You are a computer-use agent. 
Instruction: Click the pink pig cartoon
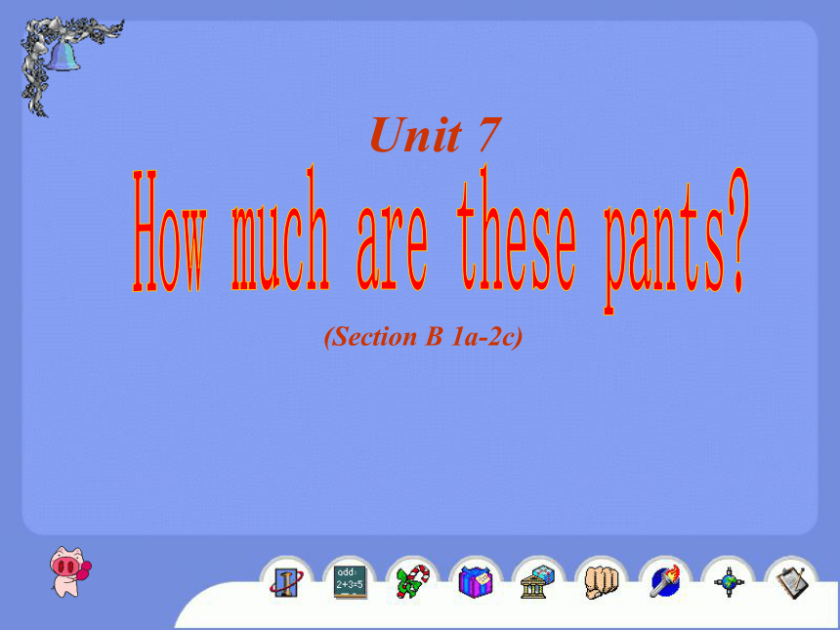[69, 571]
